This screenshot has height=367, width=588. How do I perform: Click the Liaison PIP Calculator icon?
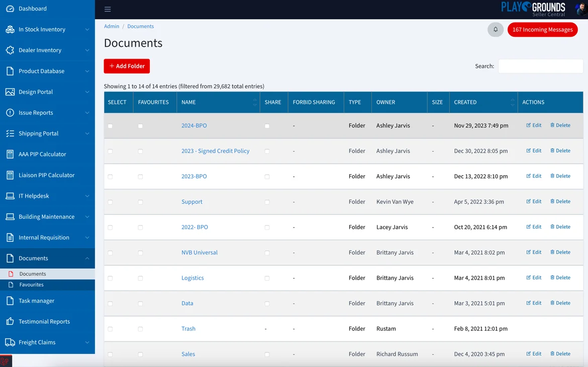10,175
